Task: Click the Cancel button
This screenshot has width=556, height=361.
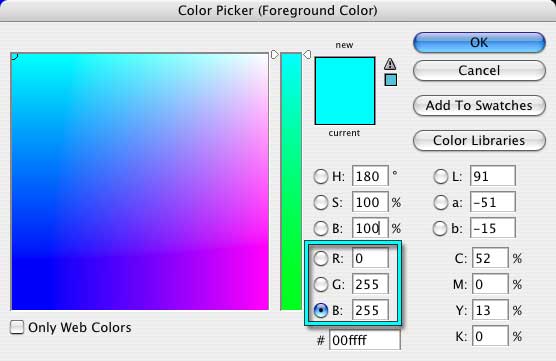Action: 479,71
